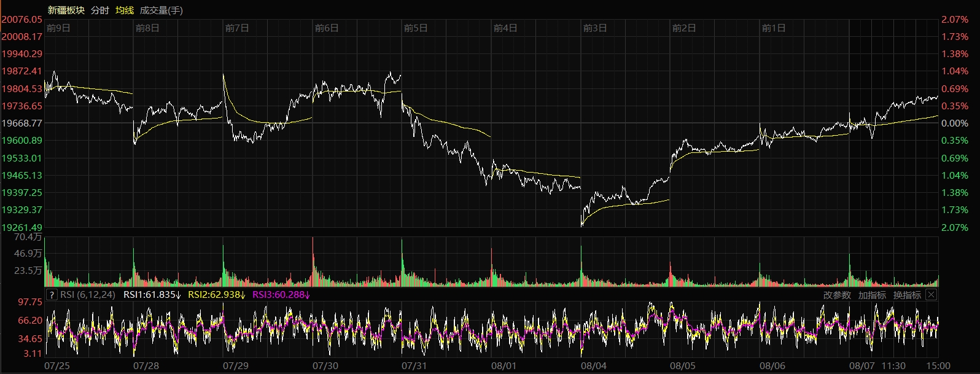
Task: Click the 0.00% label on percent axis
Action: coord(955,123)
